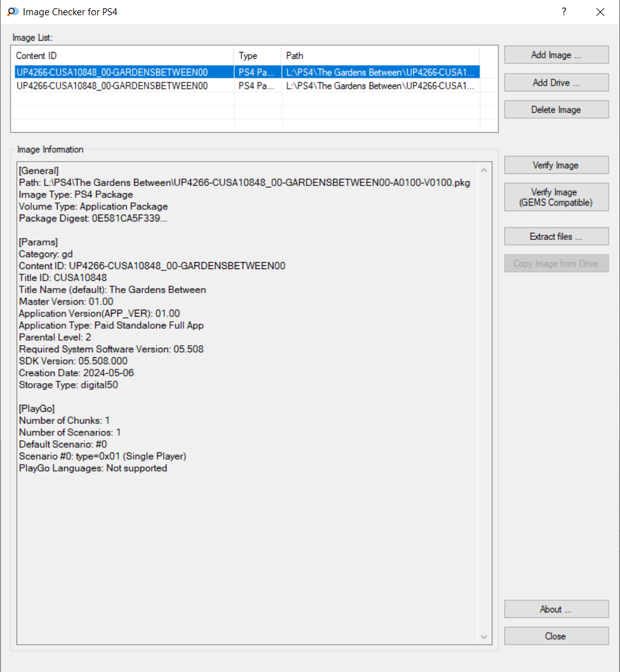Click the Category: gd line
The image size is (620, 672).
[46, 254]
